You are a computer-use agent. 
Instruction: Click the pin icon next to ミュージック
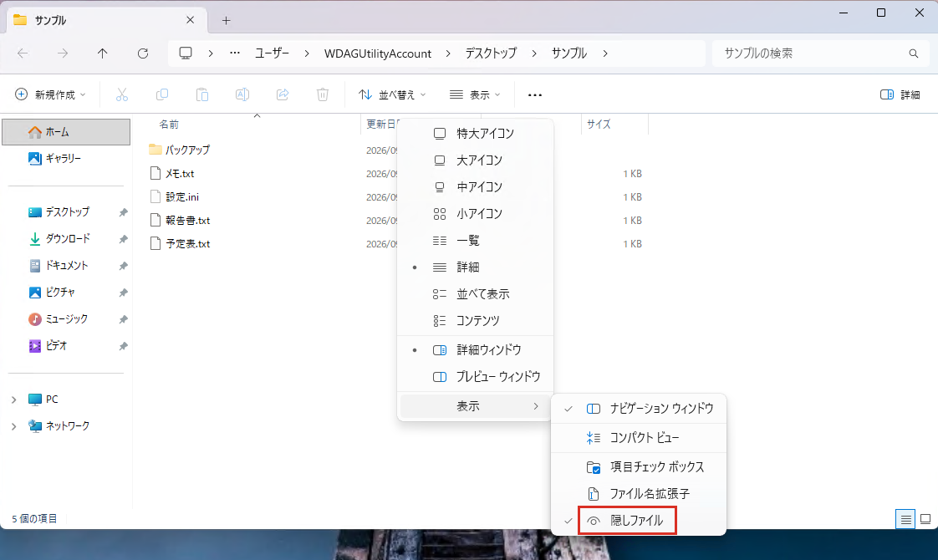[x=123, y=319]
